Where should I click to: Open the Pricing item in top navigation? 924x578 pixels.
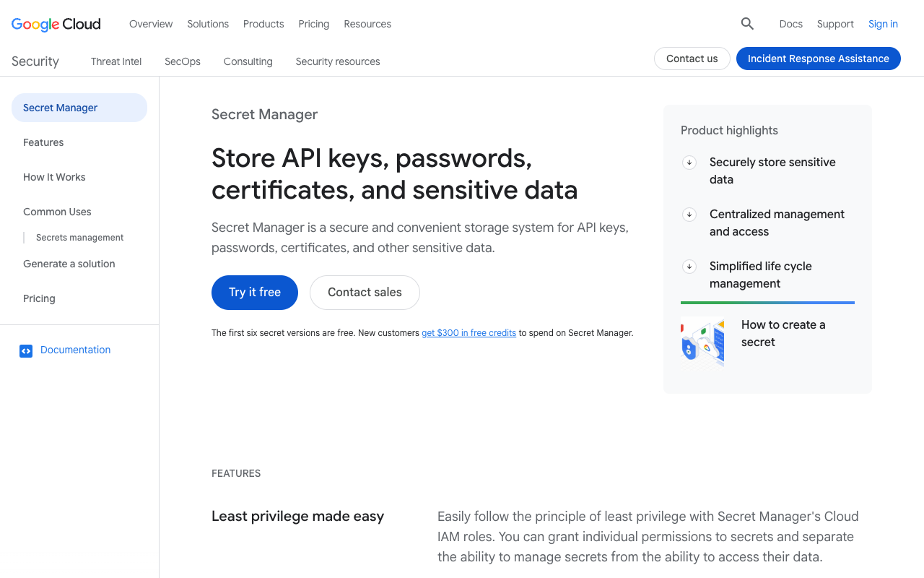coord(314,24)
